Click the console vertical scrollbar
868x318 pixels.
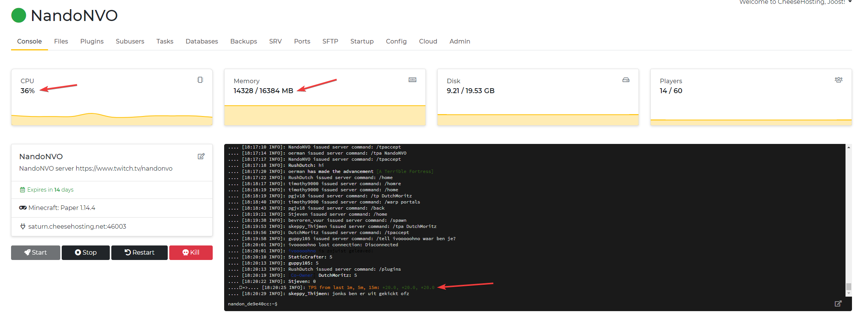[x=849, y=286]
